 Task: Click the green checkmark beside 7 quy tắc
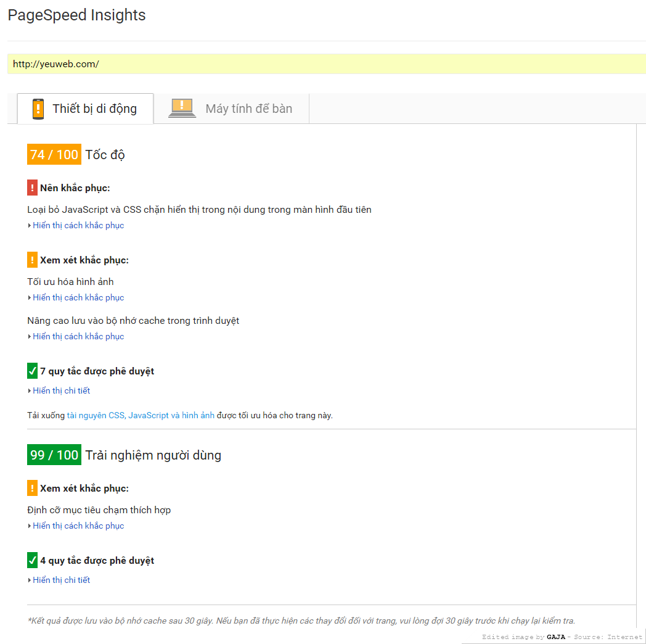click(x=32, y=371)
